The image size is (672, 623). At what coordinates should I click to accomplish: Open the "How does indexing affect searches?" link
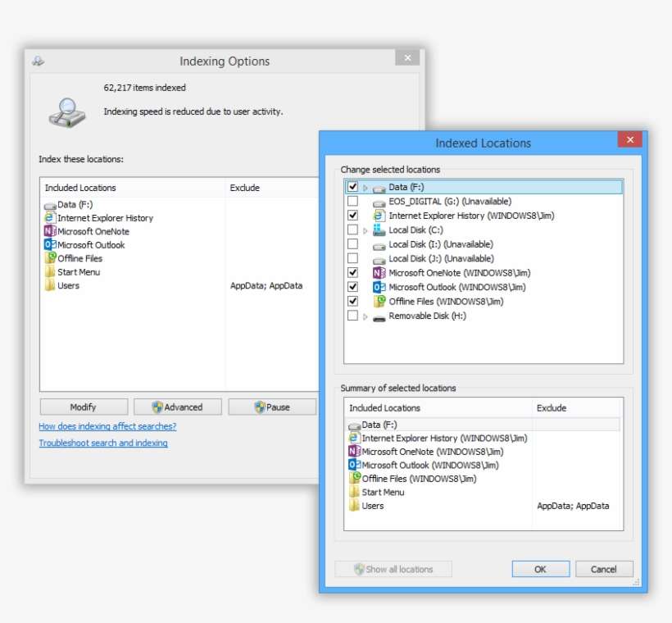[x=107, y=426]
